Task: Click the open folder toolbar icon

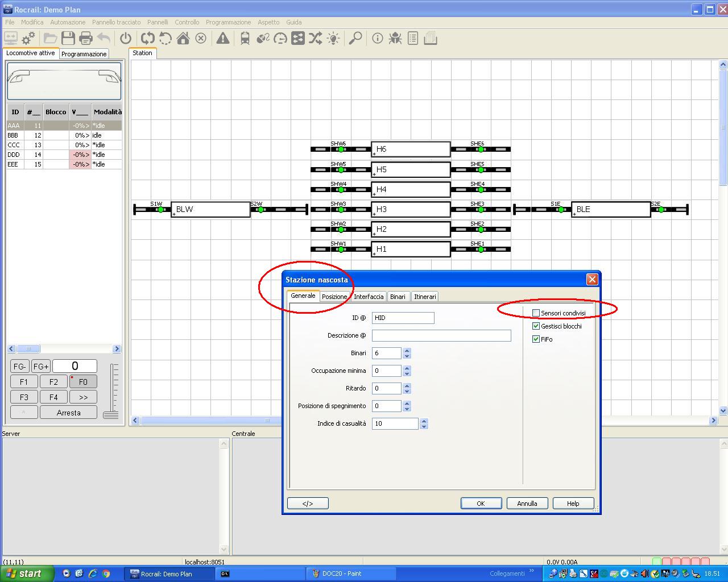Action: click(51, 39)
